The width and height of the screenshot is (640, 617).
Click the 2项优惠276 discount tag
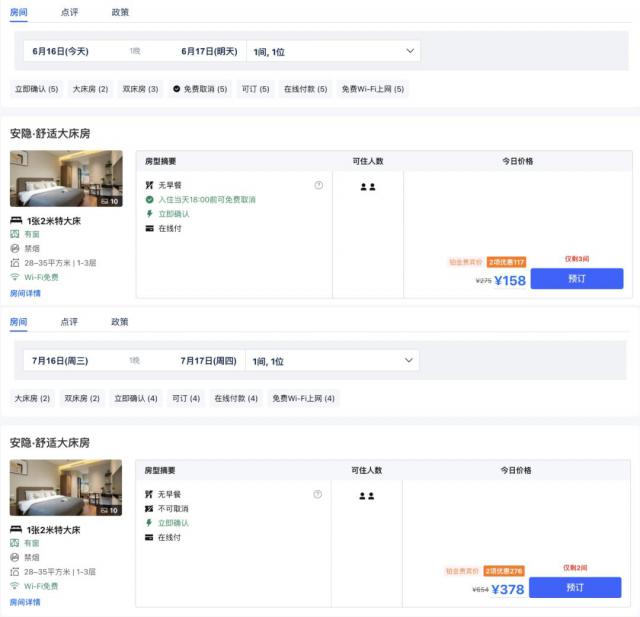click(504, 571)
